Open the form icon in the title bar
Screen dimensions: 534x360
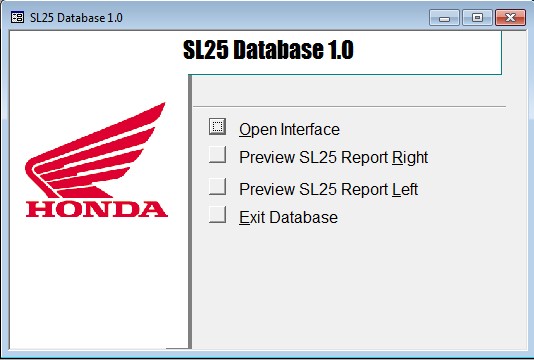click(x=17, y=17)
